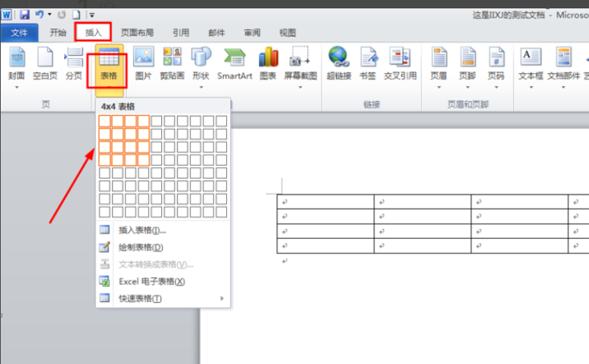The width and height of the screenshot is (589, 364).
Task: Open Clip Art (剪贴画)
Action: (172, 63)
